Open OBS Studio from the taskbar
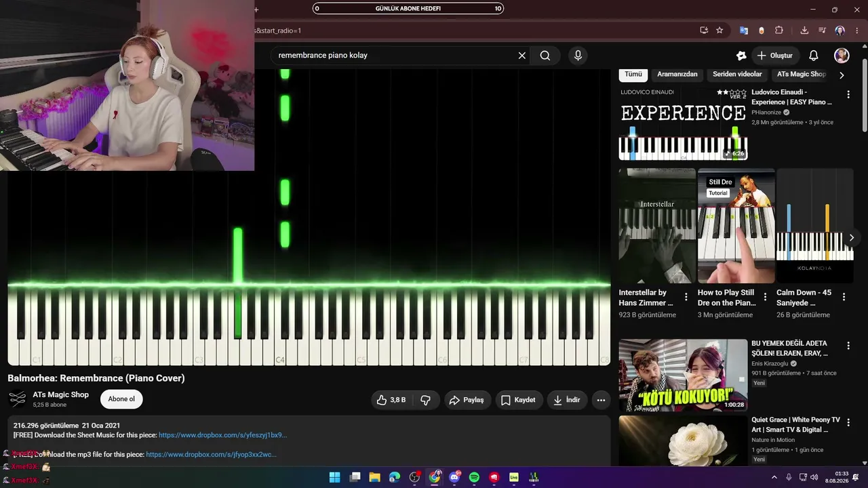The image size is (868, 488). point(414,477)
